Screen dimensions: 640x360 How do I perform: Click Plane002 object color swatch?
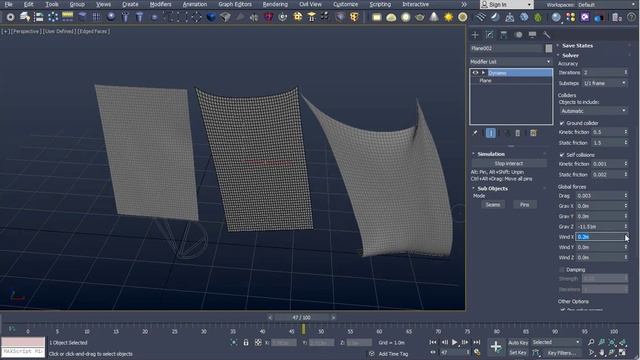click(x=549, y=48)
